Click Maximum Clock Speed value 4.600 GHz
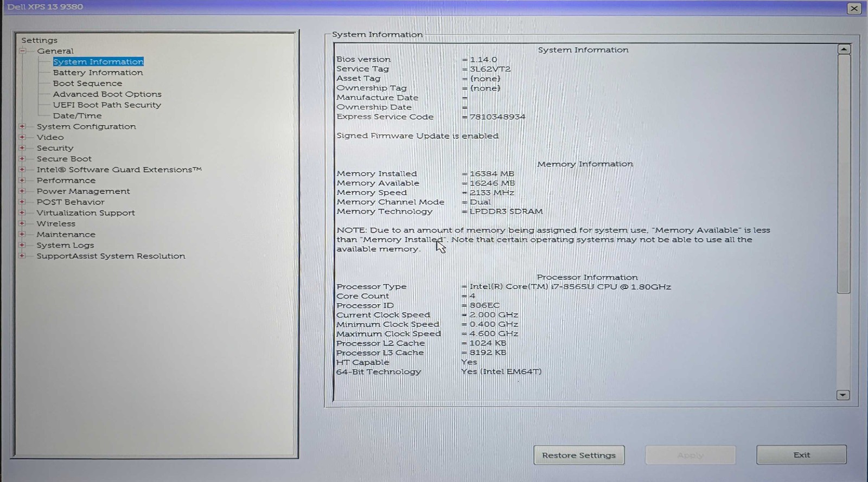 click(x=494, y=334)
